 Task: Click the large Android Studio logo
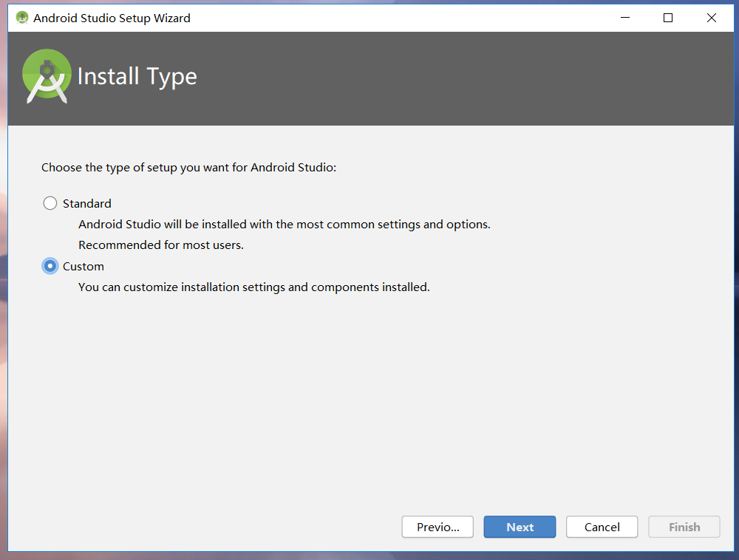47,75
